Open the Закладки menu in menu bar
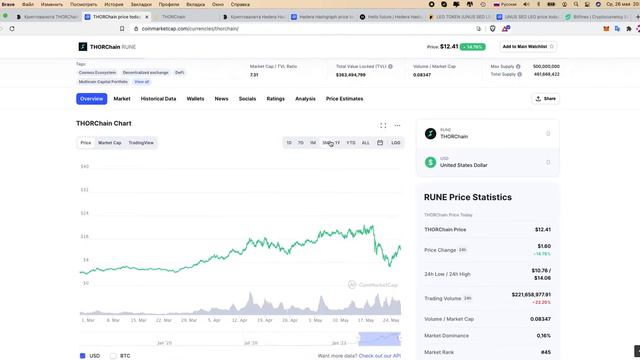 point(141,4)
